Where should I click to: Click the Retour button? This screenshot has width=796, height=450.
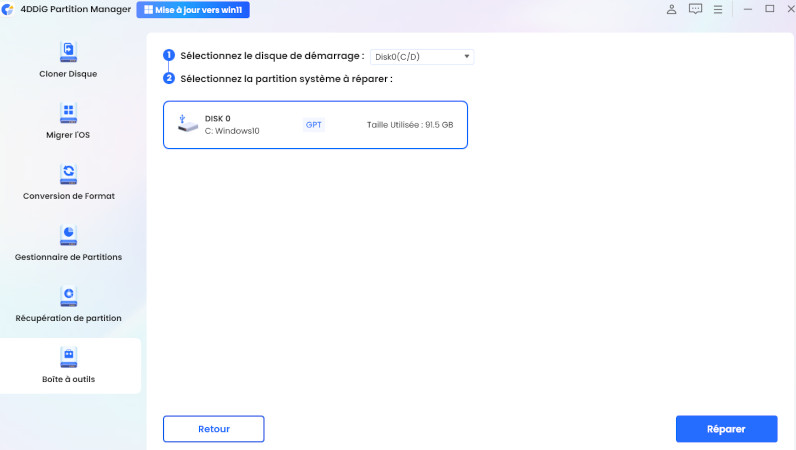pyautogui.click(x=214, y=429)
